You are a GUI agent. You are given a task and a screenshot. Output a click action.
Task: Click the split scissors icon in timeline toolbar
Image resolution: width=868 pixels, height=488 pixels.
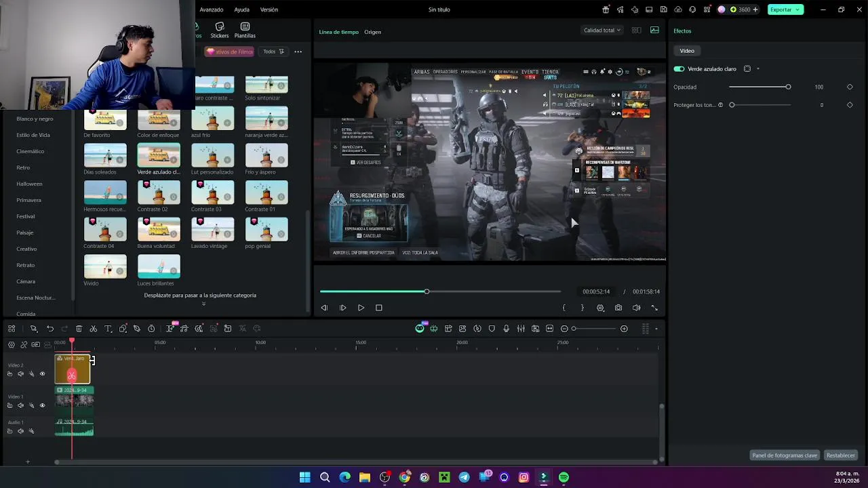coord(94,329)
